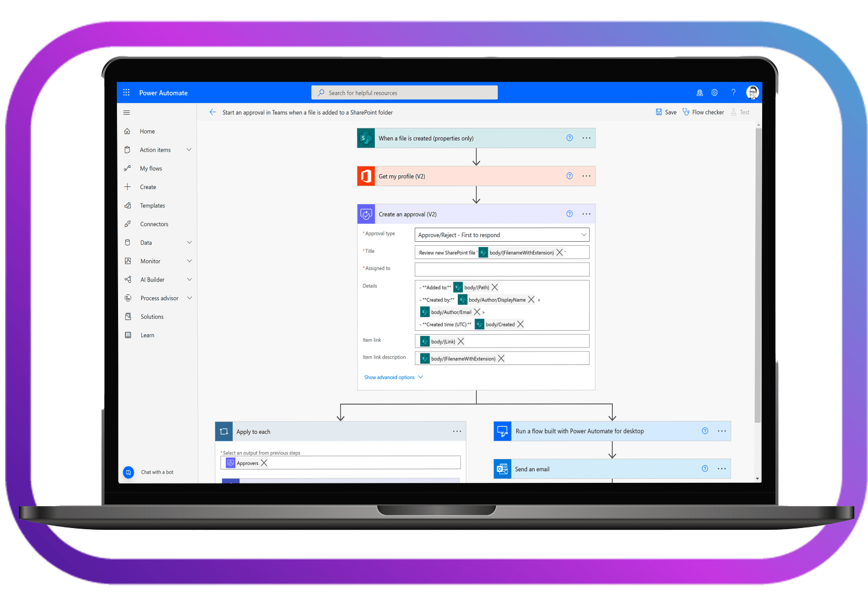
Task: Toggle the hamburger navigation menu
Action: pyautogui.click(x=127, y=113)
